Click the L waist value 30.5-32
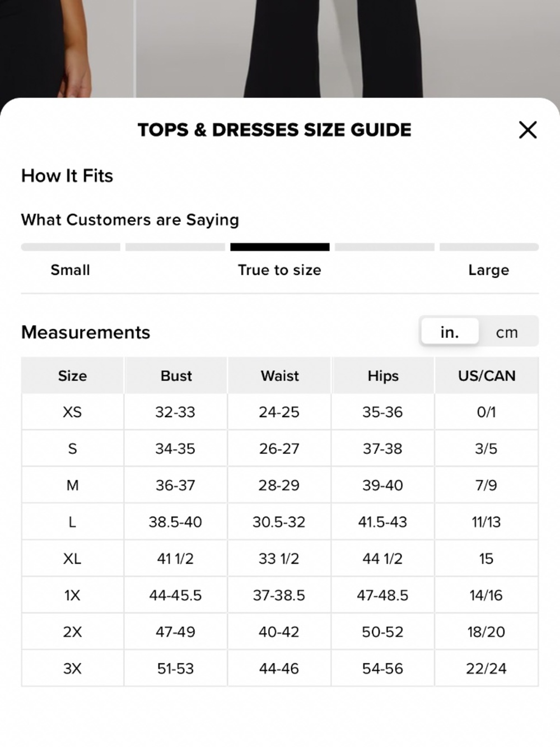Screen dimensions: 560x747 point(279,522)
